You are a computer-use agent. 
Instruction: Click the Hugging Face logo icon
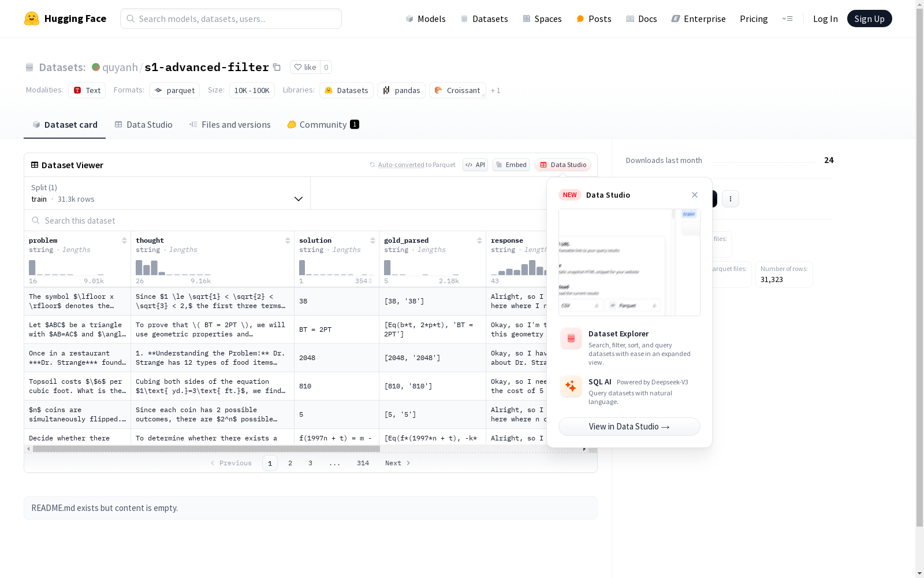click(x=32, y=18)
